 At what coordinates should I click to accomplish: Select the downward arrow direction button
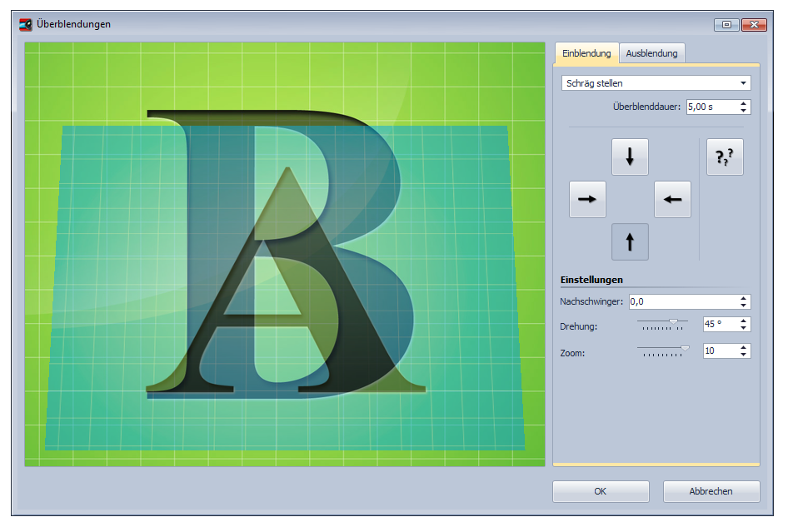click(x=630, y=157)
